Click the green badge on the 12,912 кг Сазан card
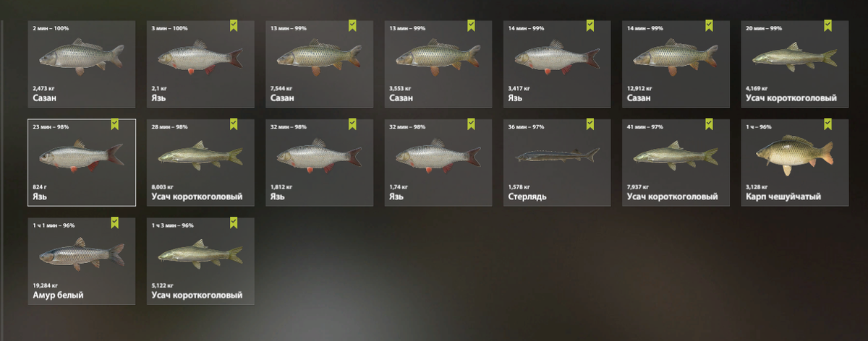 coord(708,26)
